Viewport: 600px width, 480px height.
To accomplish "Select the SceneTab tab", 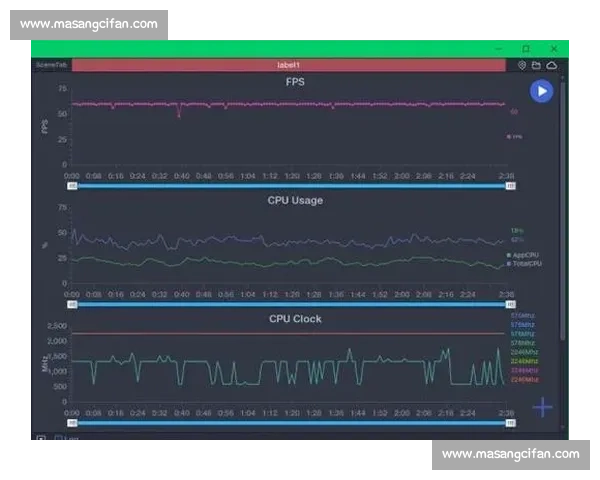I will 49,65.
